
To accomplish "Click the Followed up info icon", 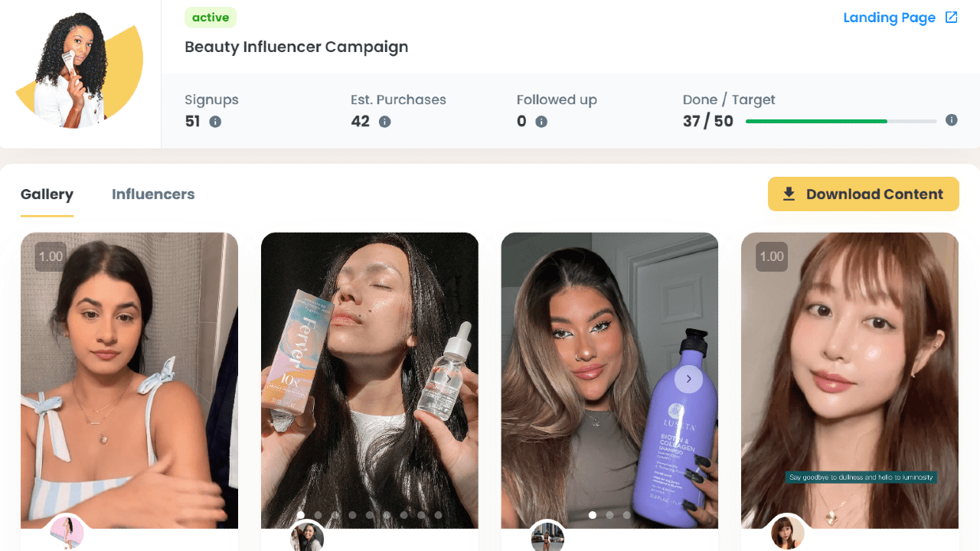I will 541,122.
